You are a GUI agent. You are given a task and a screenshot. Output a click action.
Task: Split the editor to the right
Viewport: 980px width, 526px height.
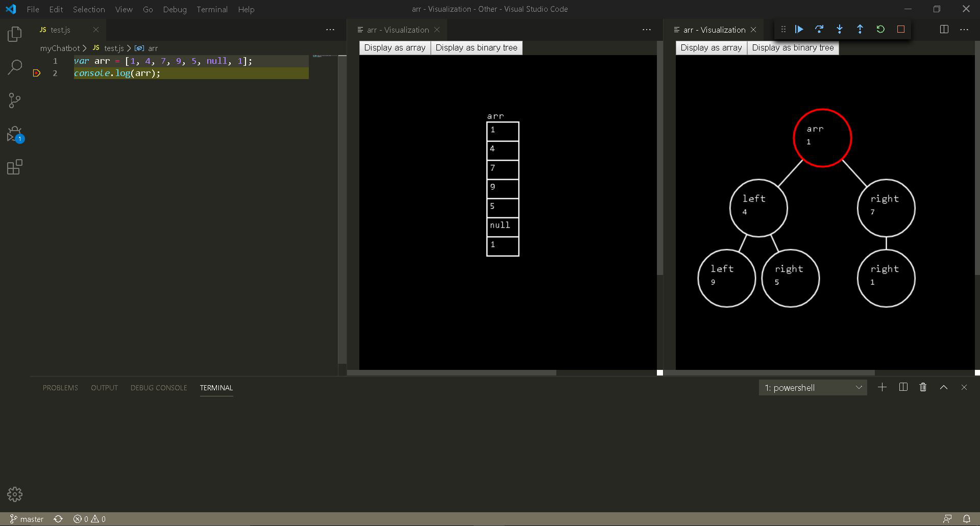[x=944, y=30]
